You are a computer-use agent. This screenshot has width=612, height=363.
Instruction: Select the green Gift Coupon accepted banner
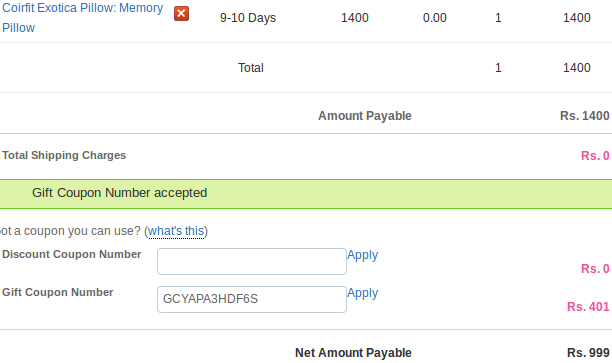tap(306, 194)
